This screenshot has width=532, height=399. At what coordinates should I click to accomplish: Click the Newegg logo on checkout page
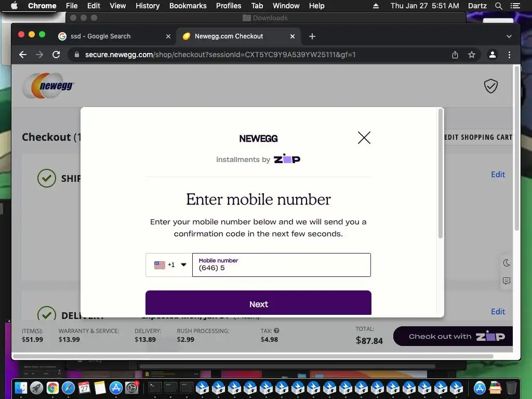tap(48, 86)
